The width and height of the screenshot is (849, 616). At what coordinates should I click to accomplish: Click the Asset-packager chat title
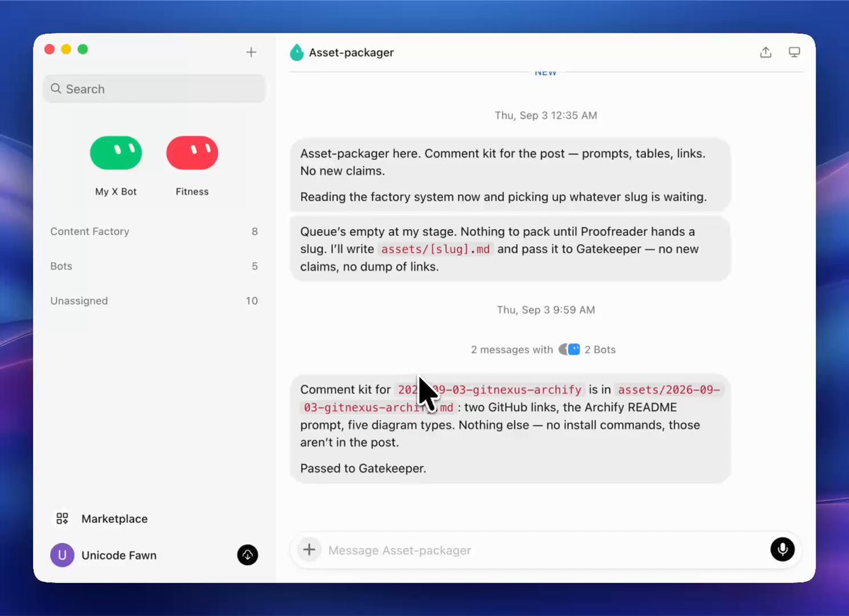tap(352, 52)
